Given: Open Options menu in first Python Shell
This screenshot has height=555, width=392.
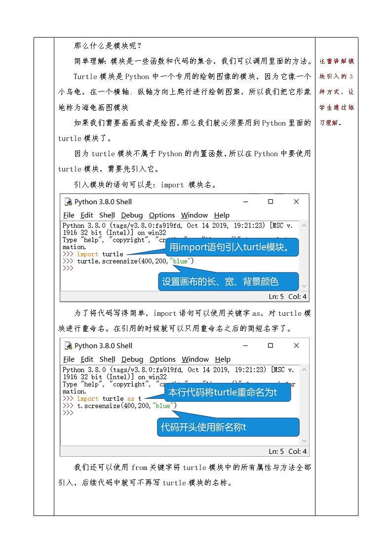Looking at the screenshot, I should pyautogui.click(x=162, y=215).
